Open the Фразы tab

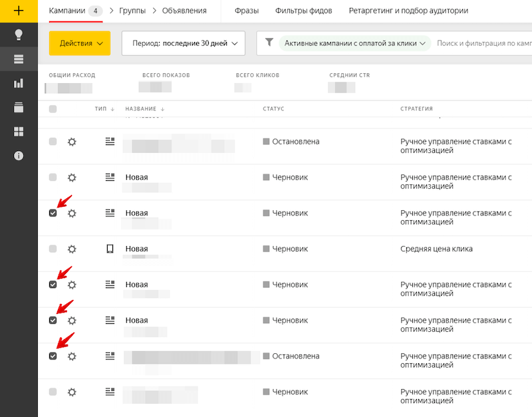pyautogui.click(x=248, y=11)
